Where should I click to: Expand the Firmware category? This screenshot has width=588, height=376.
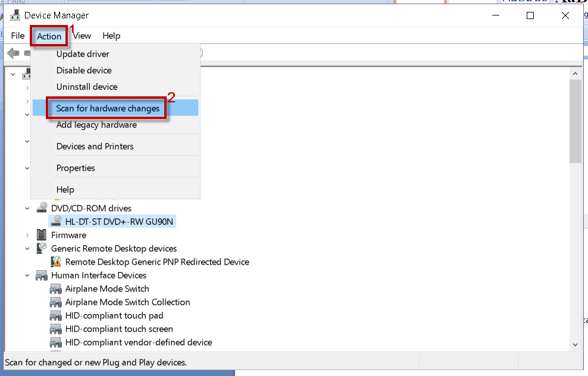point(27,235)
